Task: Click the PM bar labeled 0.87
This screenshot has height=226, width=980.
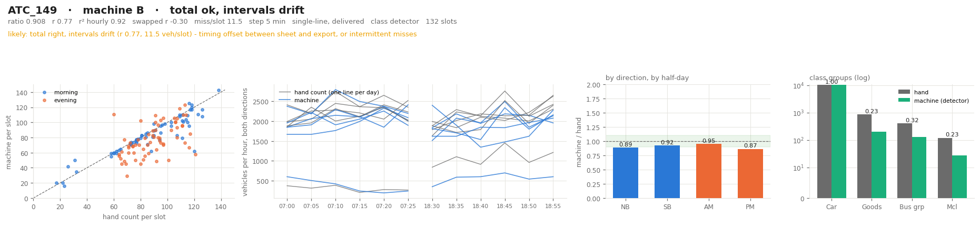Action: click(750, 173)
